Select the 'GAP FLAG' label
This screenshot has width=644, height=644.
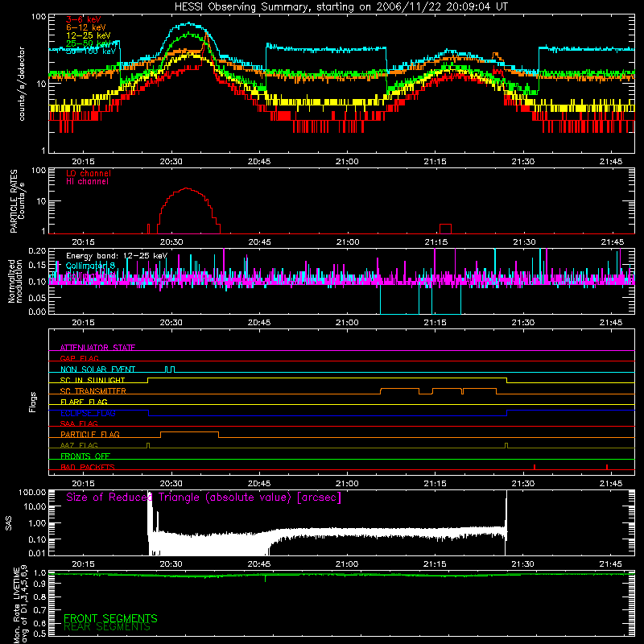[x=79, y=358]
